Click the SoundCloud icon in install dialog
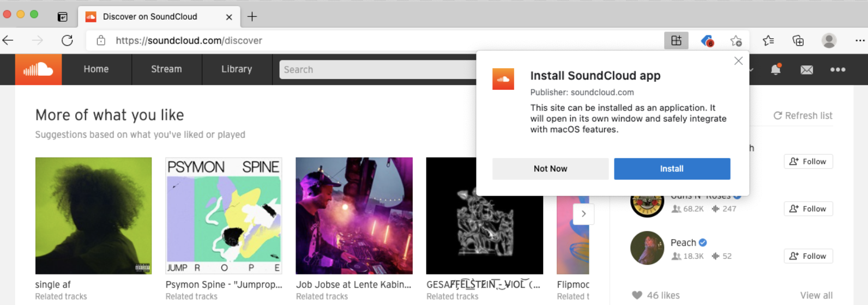 (x=503, y=79)
